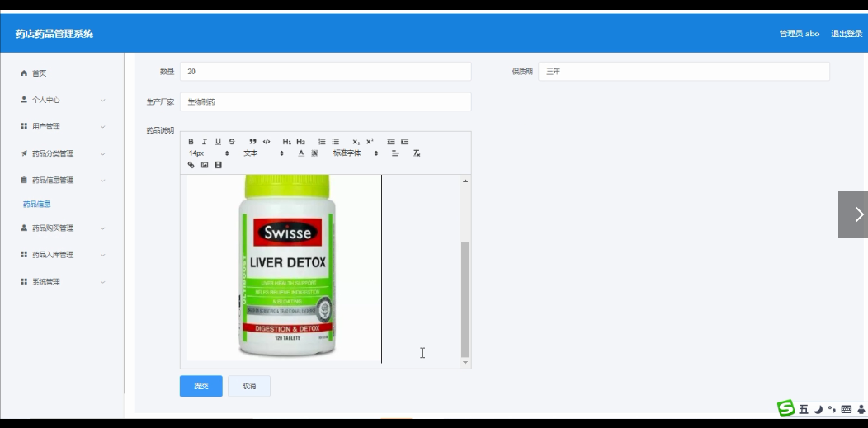Insert a hyperlink with the link icon
The image size is (868, 428).
[191, 165]
